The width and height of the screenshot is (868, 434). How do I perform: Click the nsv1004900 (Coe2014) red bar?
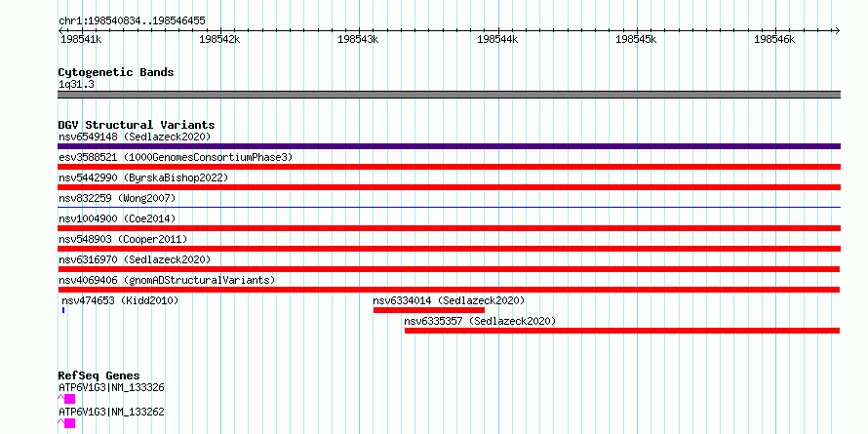pyautogui.click(x=449, y=228)
